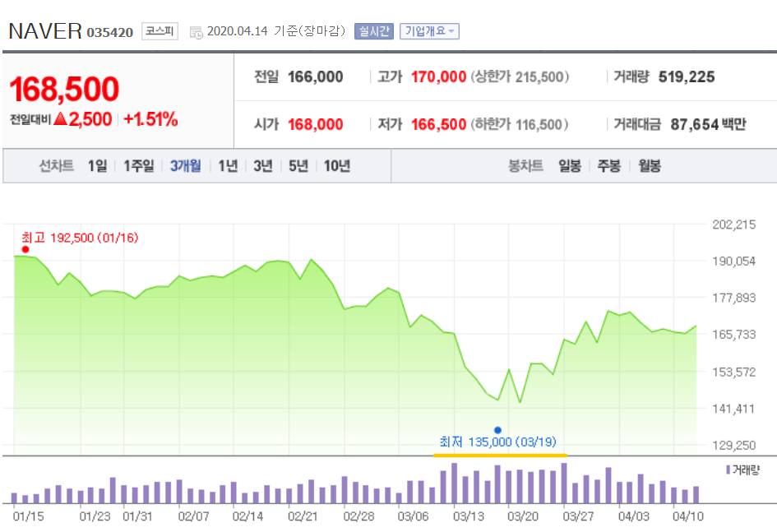
Task: Click the 04/10 x-axis date label
Action: pyautogui.click(x=688, y=516)
